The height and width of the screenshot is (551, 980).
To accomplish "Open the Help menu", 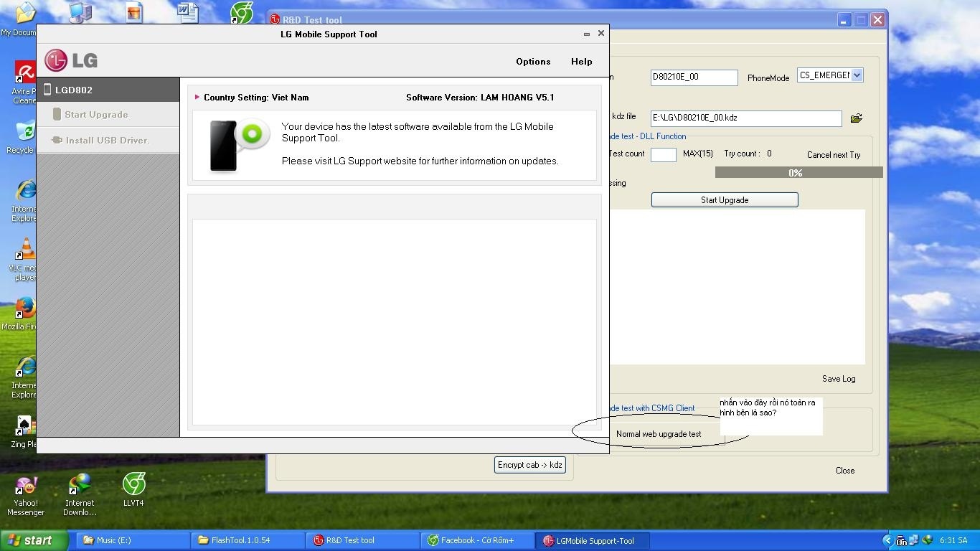I will [x=581, y=62].
